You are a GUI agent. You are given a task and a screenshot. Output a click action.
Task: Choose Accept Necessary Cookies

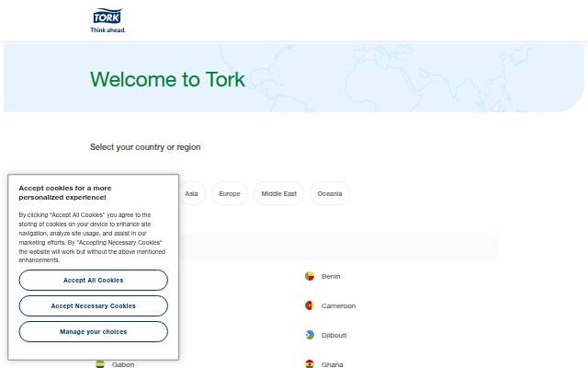tap(94, 306)
